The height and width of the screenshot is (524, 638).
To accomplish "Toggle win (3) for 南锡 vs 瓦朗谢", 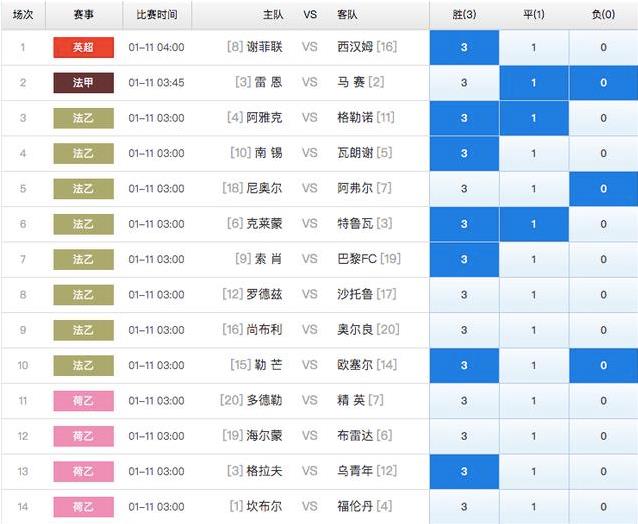I will click(464, 154).
